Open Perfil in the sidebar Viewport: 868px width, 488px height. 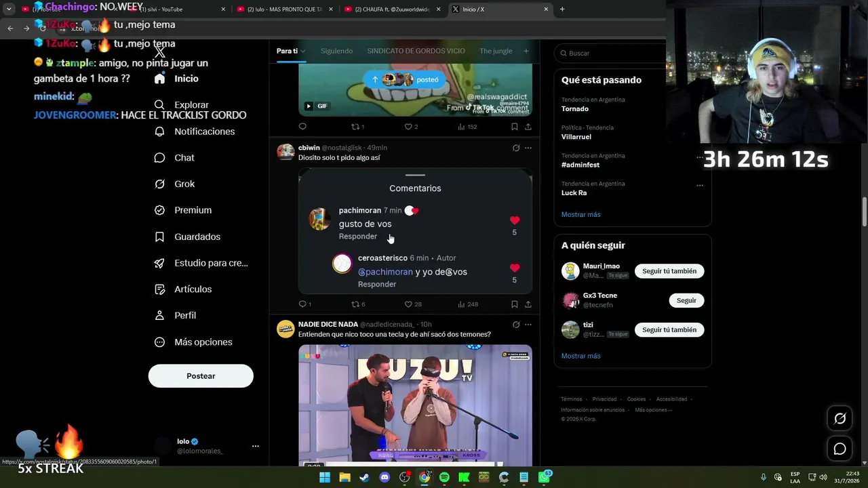175,316
